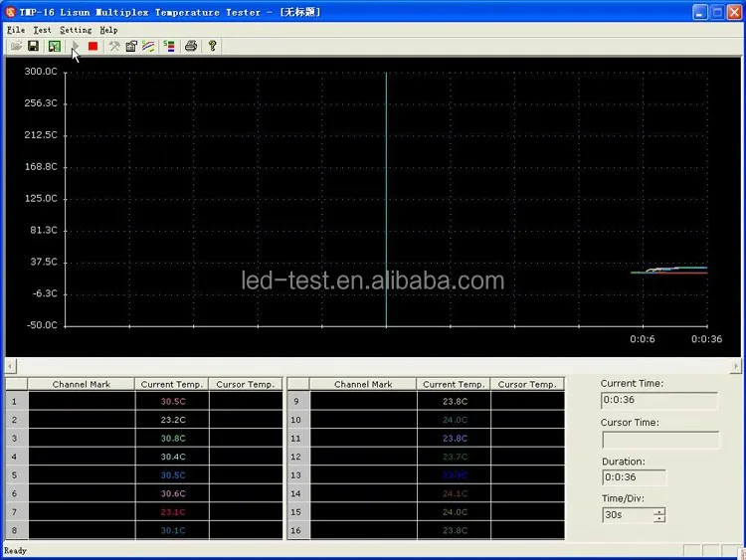Screen dimensions: 746x560
Task: Click the Export to Excel icon
Action: 55,46
